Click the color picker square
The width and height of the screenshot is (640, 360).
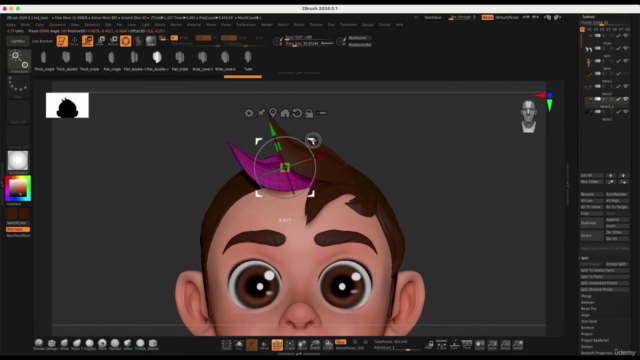tap(18, 188)
